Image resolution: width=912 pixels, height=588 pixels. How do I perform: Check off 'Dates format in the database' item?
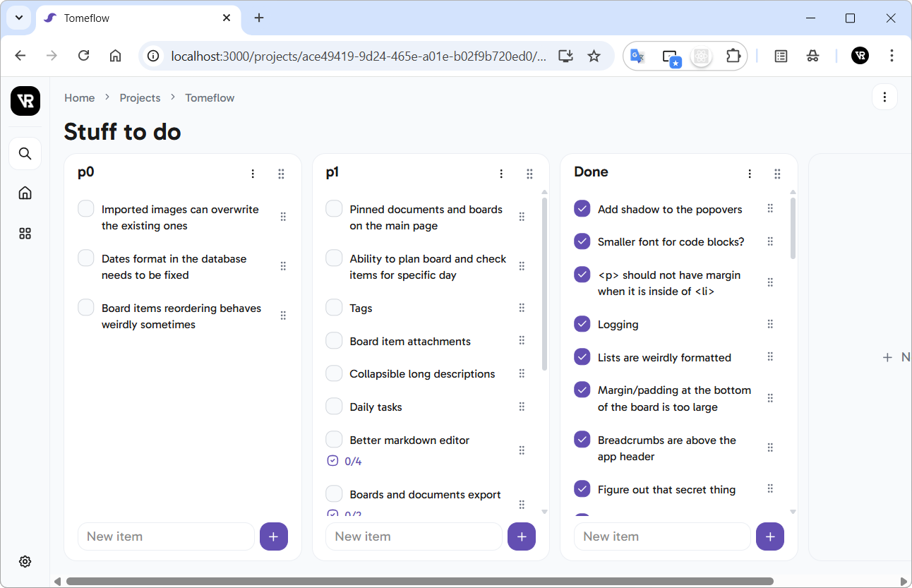click(86, 258)
